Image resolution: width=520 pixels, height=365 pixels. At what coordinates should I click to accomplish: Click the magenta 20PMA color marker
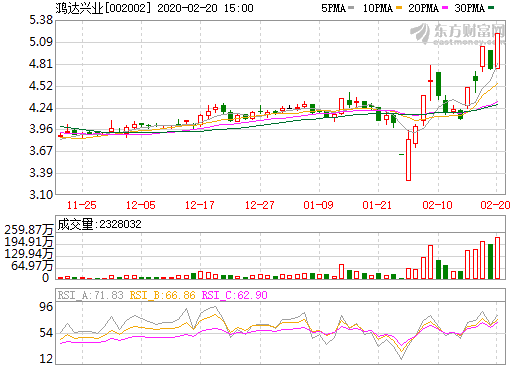pos(445,8)
